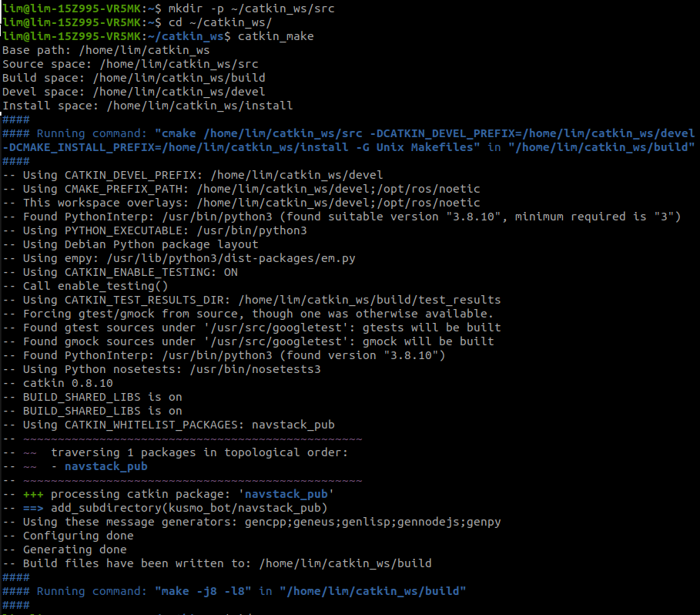Click the 'mkdir -p ~/catkin_ws/src' command text
This screenshot has height=615, width=700.
251,8
